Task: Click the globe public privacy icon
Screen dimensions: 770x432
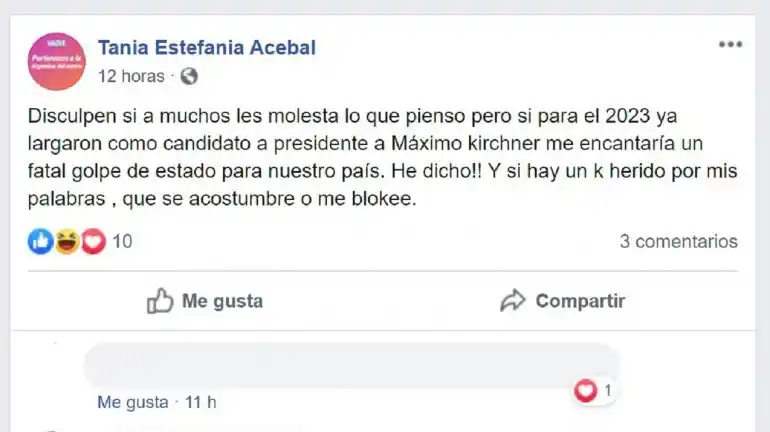Action: point(189,76)
